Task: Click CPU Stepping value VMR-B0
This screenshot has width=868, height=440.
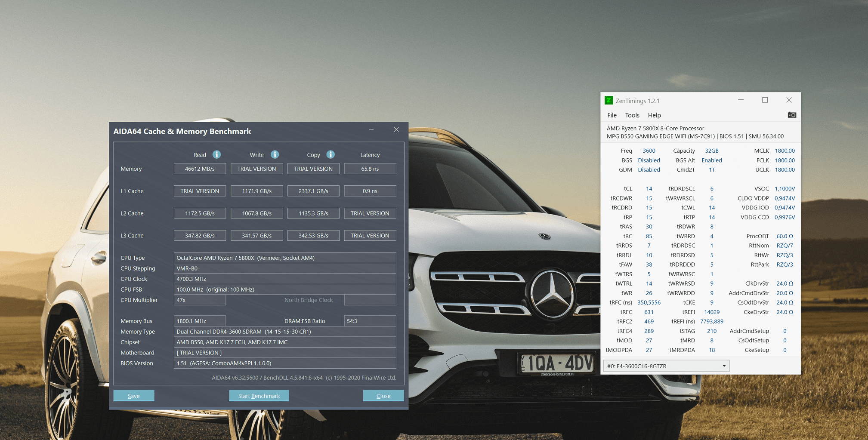Action: [x=285, y=268]
